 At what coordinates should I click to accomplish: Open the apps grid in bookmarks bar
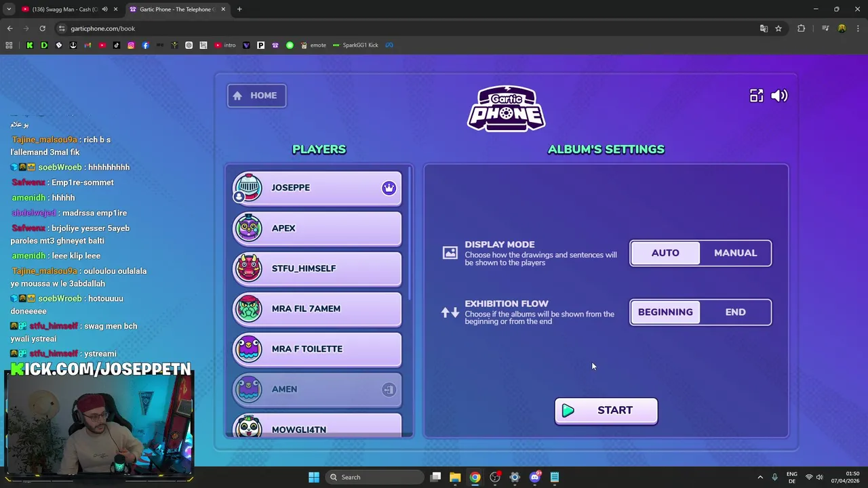click(x=9, y=45)
